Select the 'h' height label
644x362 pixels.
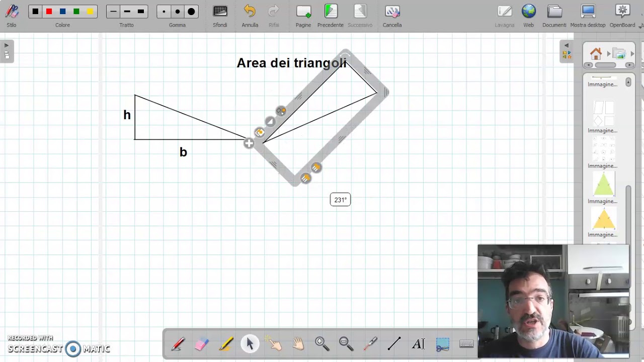[x=127, y=115]
